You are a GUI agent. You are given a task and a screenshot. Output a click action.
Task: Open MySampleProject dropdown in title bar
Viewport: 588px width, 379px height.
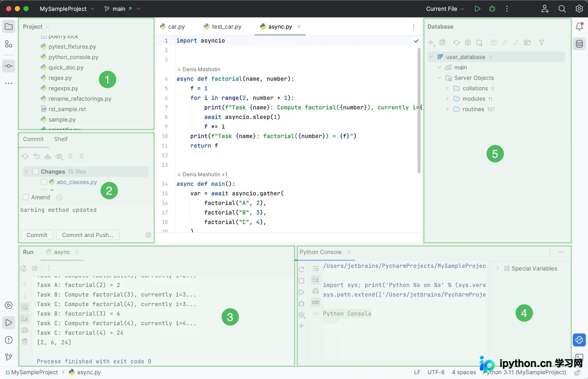pyautogui.click(x=67, y=9)
